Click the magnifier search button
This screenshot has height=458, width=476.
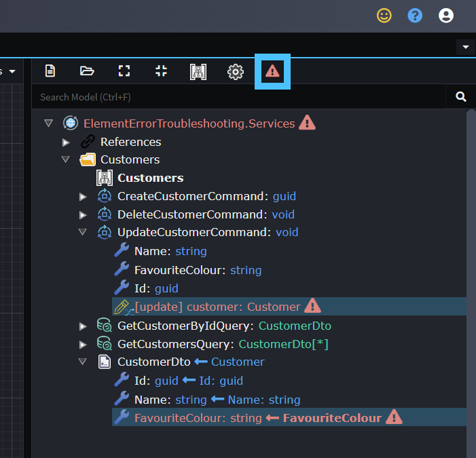(461, 97)
